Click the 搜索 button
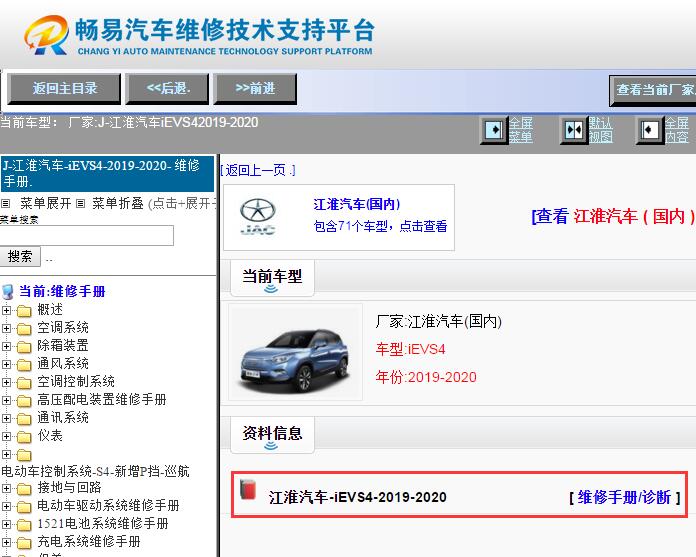 20,257
